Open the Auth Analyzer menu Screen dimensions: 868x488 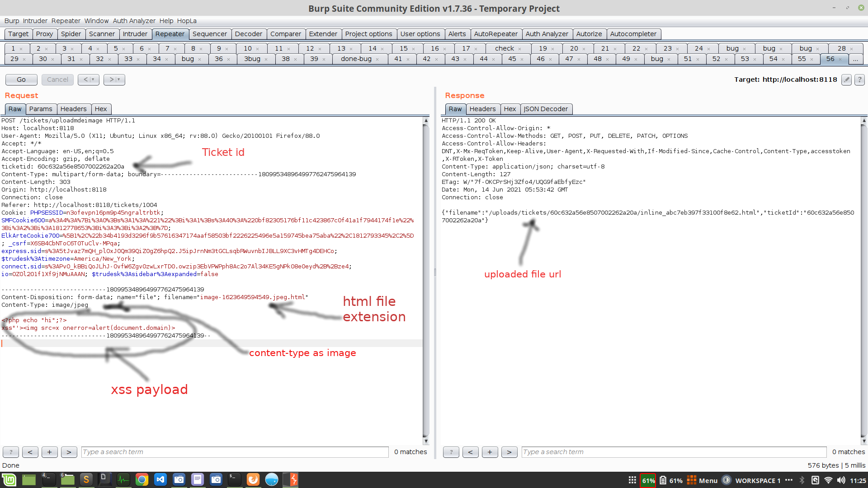(x=134, y=21)
